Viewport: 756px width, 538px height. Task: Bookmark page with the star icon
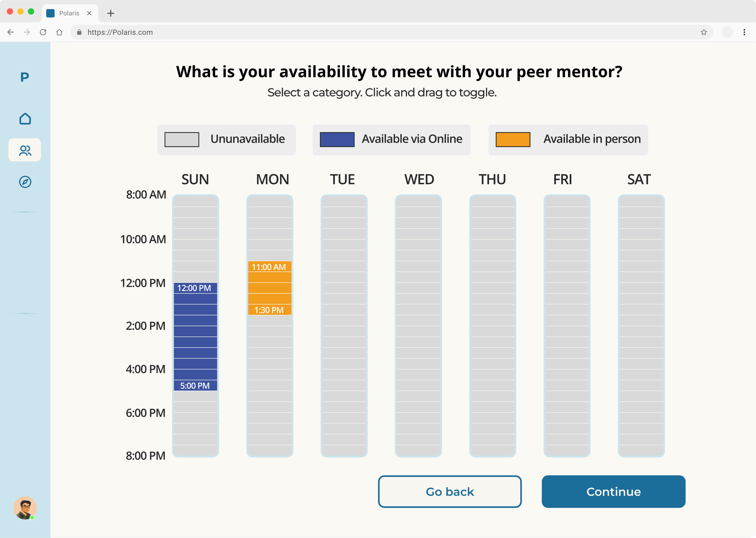704,32
